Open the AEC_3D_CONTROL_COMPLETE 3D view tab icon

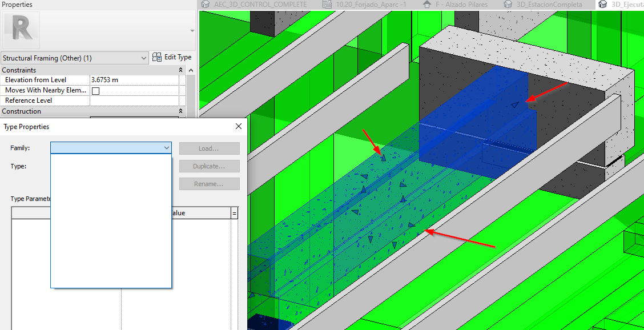[x=204, y=5]
